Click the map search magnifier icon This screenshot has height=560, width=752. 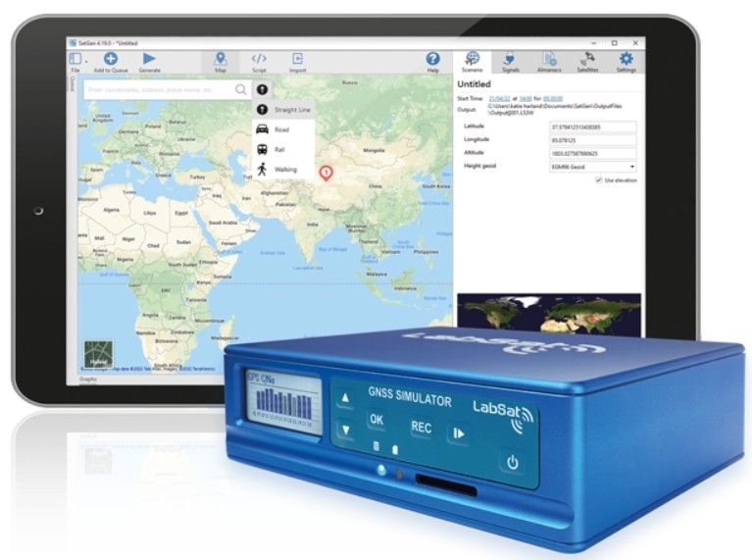click(x=241, y=89)
